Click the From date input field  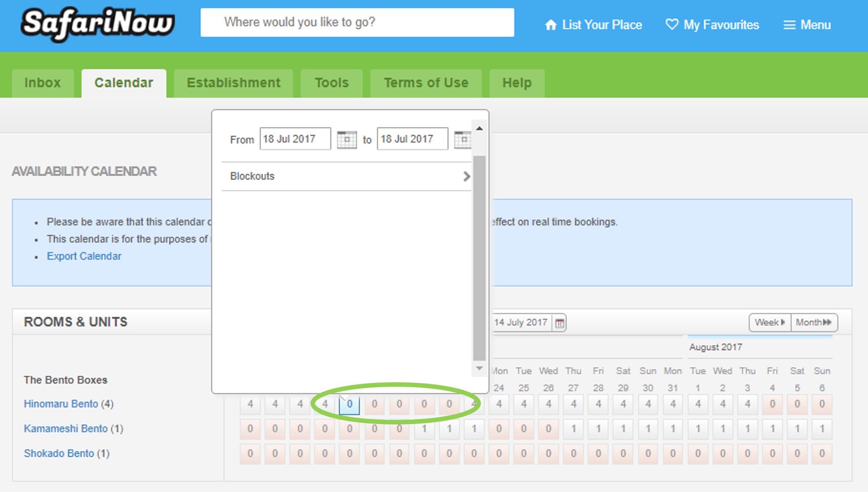click(295, 139)
